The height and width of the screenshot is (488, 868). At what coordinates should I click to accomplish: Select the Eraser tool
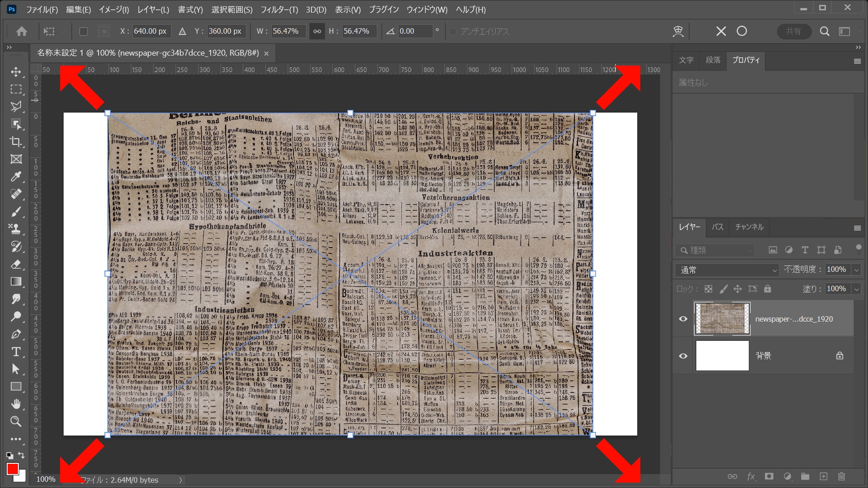tap(16, 264)
